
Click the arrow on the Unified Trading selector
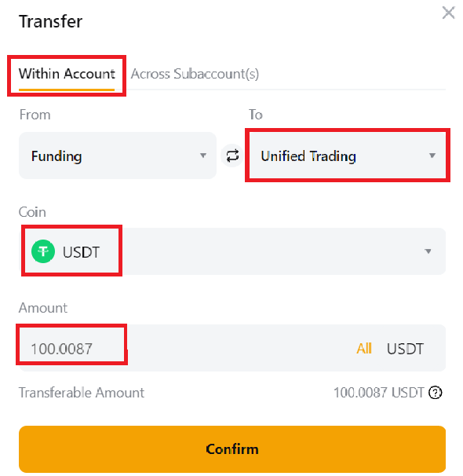432,156
